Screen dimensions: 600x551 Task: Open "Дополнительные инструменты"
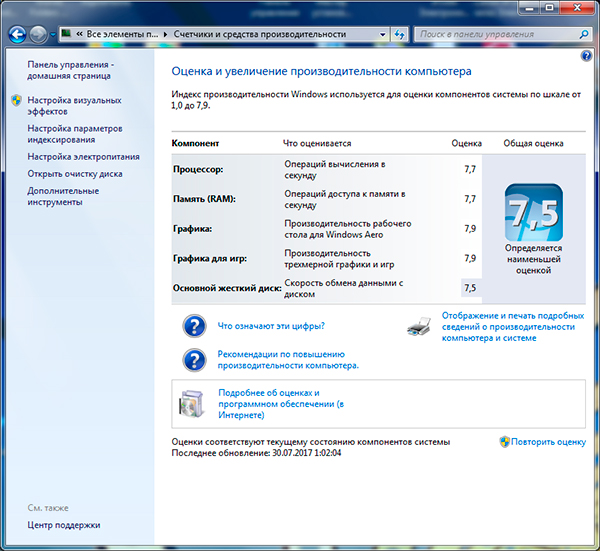tap(63, 196)
